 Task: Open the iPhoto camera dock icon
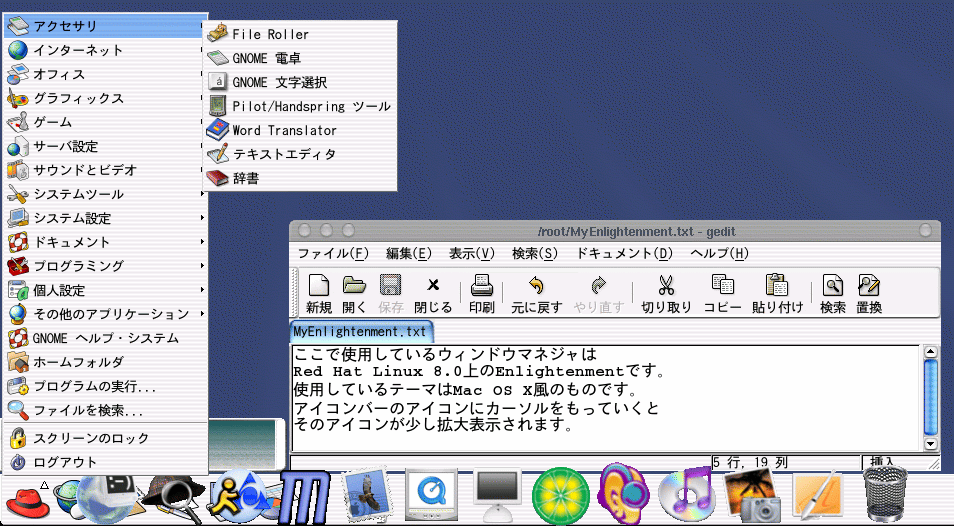[x=752, y=497]
